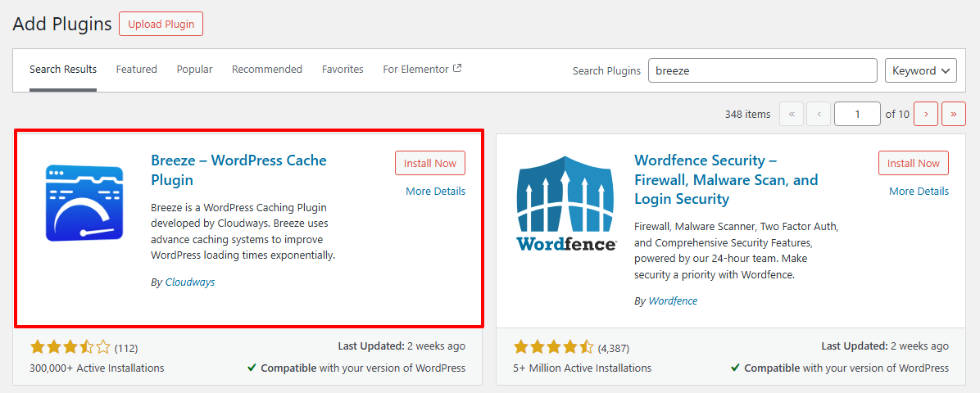Click the Breeze plugin speedometer icon

(84, 202)
